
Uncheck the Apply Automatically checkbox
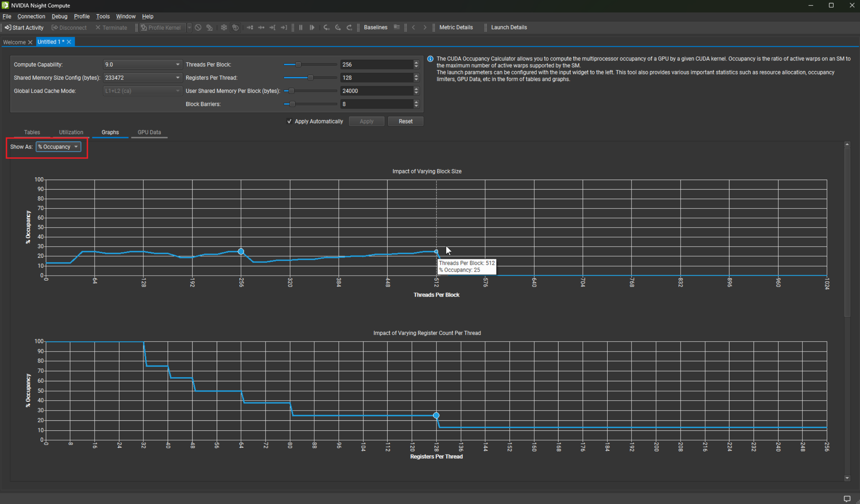(289, 121)
